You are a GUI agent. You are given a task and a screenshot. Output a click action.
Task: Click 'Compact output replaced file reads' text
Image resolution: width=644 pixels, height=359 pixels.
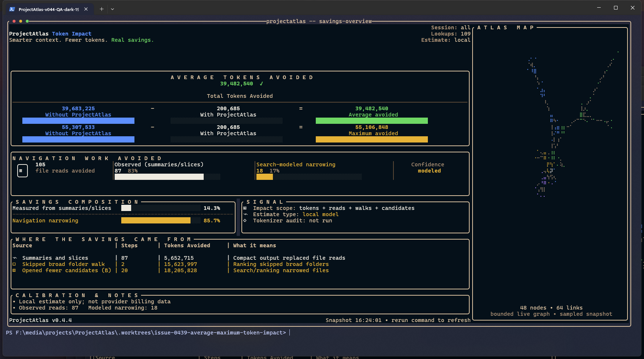click(x=289, y=258)
